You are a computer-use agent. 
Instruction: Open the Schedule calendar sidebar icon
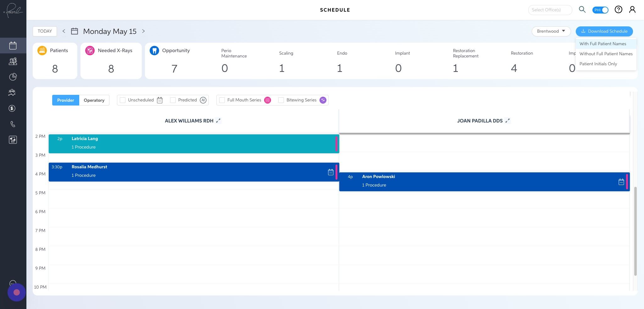pyautogui.click(x=13, y=46)
